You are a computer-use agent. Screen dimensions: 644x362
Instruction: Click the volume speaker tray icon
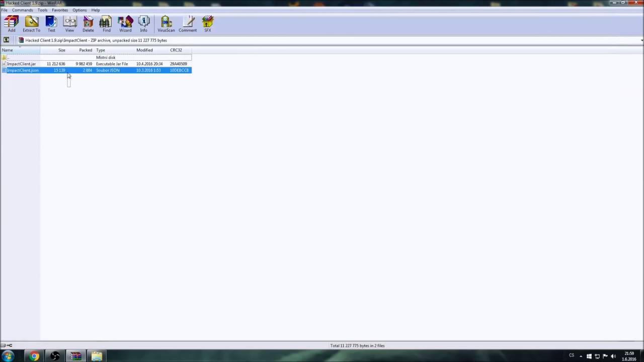click(x=613, y=356)
